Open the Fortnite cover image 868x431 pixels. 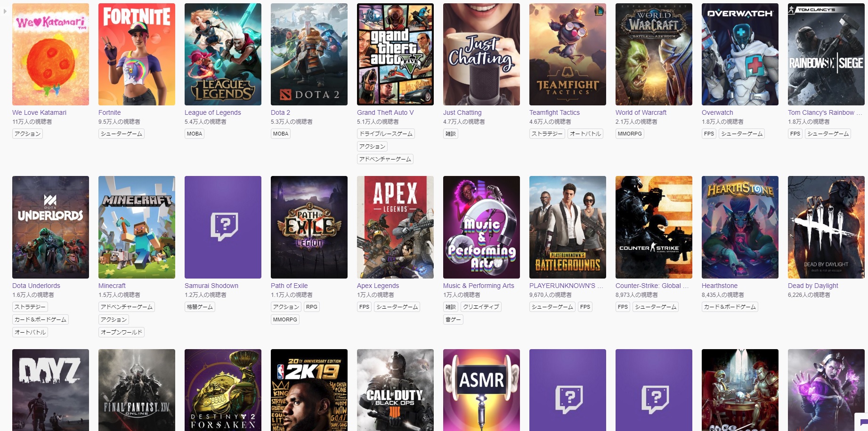point(137,55)
